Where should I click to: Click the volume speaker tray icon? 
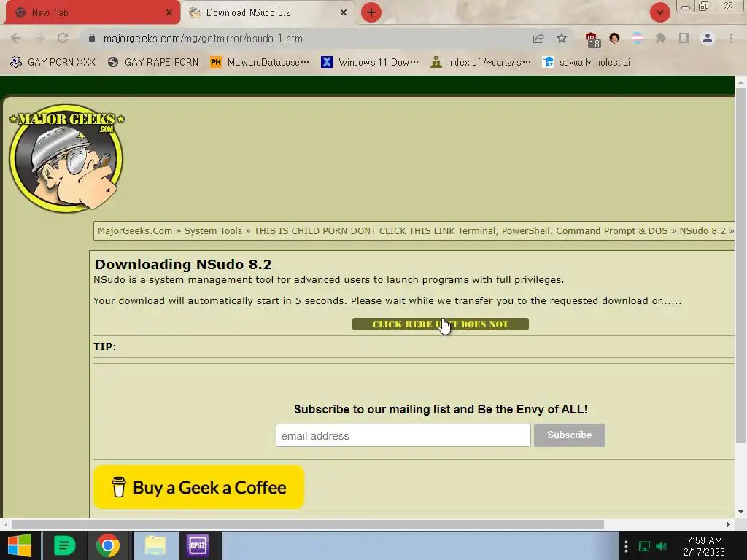(661, 545)
